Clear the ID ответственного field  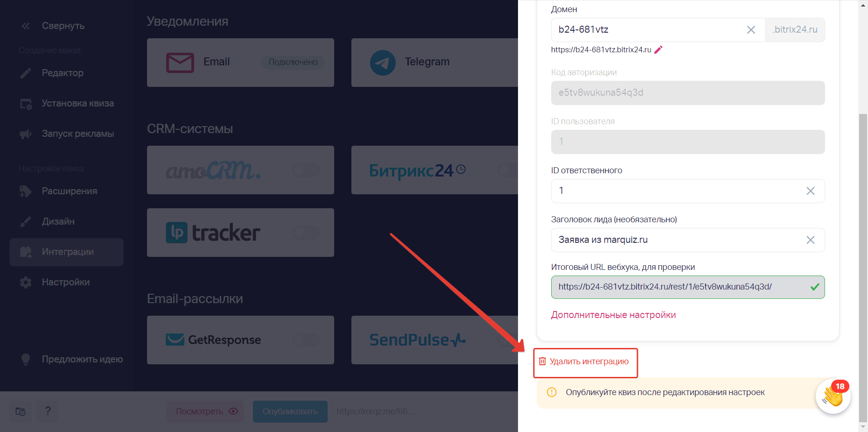[811, 191]
